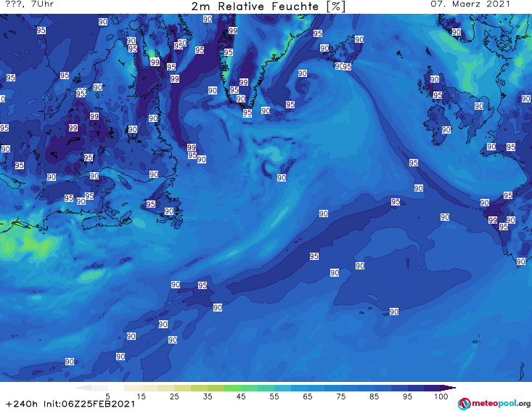This screenshot has width=532, height=411.
Task: Click the '5' tick label on color scale
Action: (107, 396)
